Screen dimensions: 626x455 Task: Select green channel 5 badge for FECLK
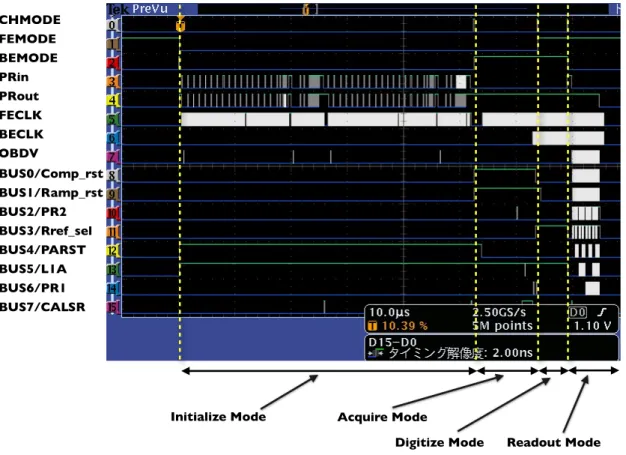tap(113, 119)
